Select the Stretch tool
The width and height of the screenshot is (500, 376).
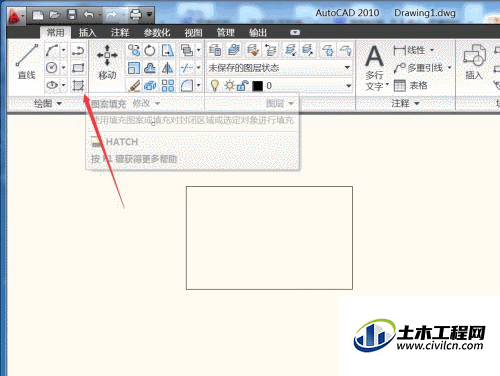click(x=167, y=50)
